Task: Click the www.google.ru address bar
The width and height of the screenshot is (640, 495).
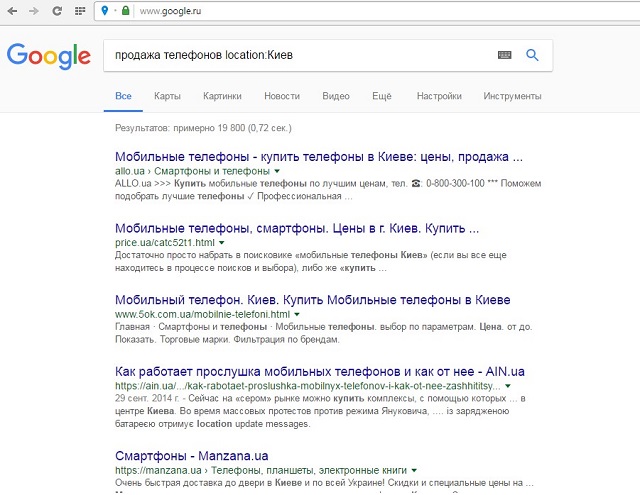Action: coord(367,11)
